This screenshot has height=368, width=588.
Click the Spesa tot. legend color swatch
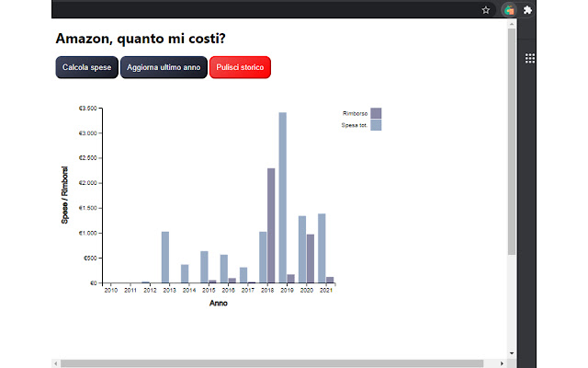(x=376, y=124)
